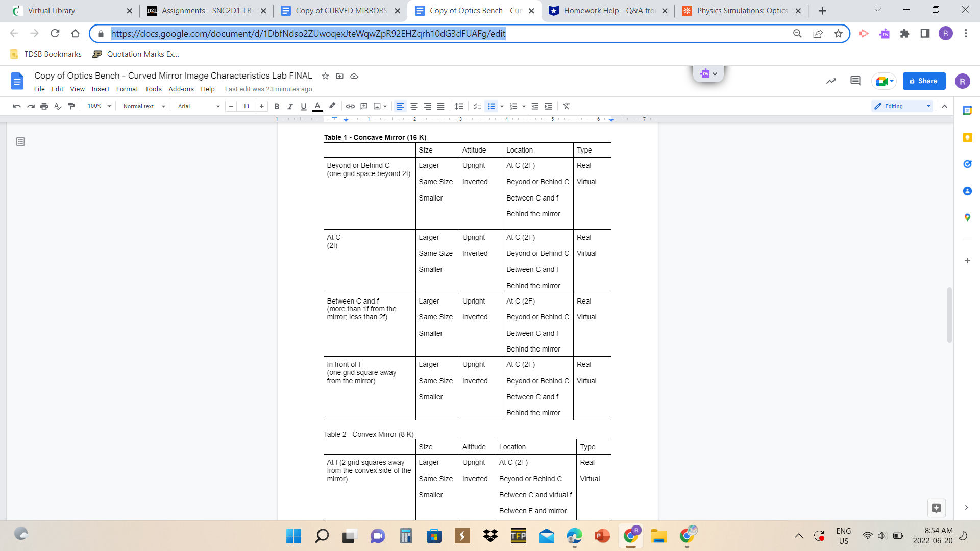980x551 pixels.
Task: Toggle the bulleted list off
Action: click(492, 106)
